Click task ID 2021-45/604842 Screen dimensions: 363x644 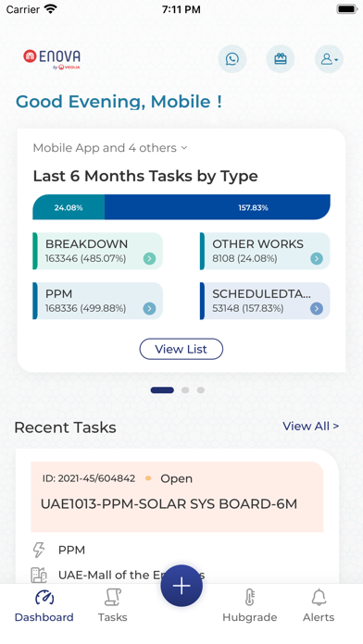[89, 478]
